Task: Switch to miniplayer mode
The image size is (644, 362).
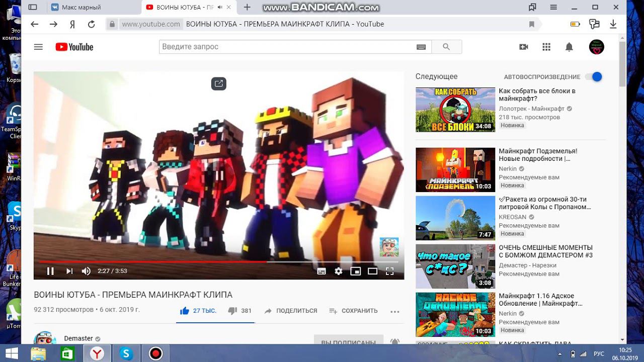Action: click(356, 271)
